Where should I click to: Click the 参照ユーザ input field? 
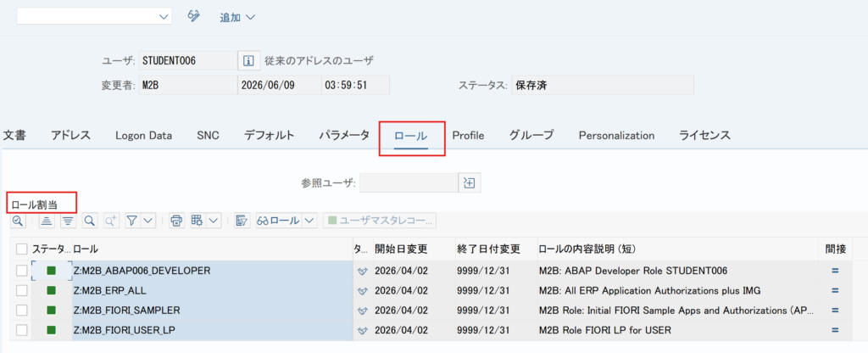[x=409, y=183]
